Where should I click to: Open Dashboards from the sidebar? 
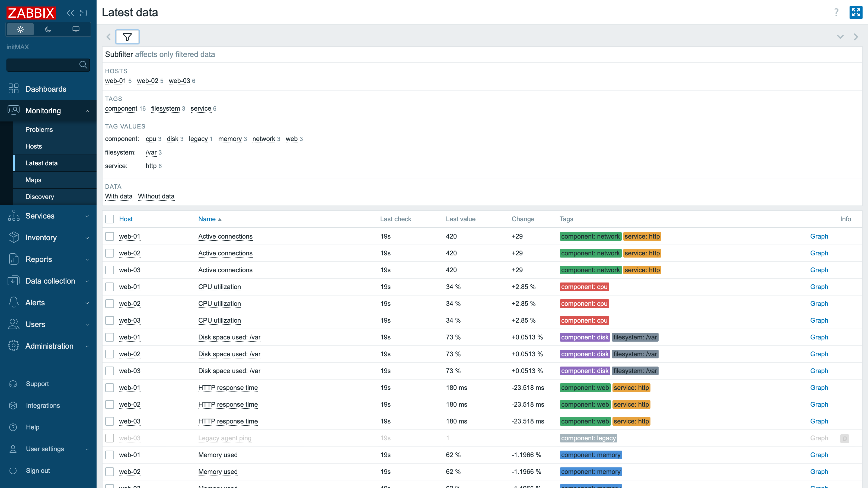point(48,89)
